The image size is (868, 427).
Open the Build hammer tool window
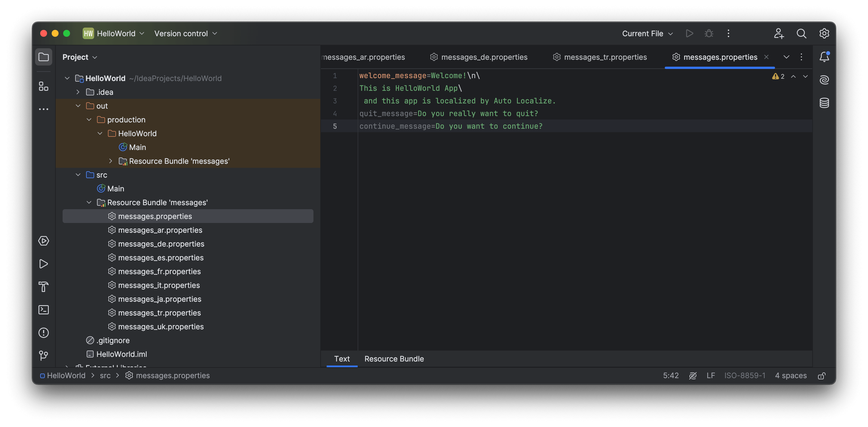coord(43,287)
